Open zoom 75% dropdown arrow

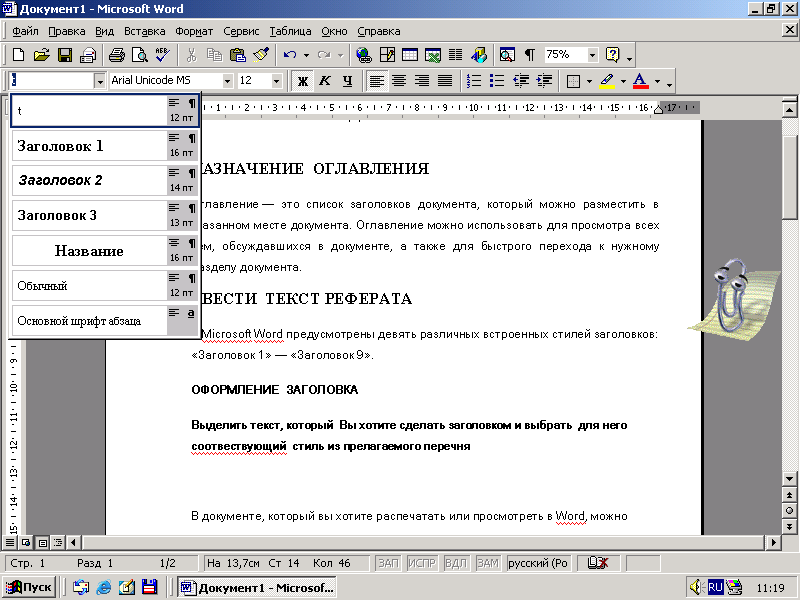click(592, 55)
